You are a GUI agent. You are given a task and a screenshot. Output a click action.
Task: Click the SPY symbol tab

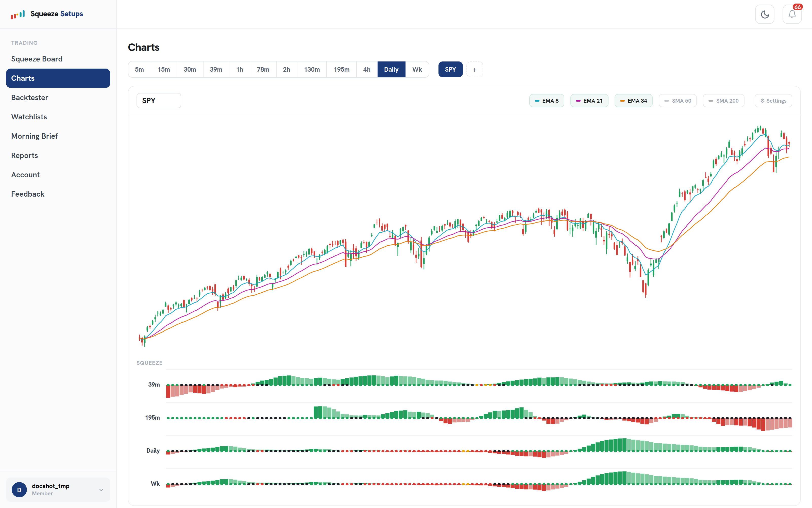tap(450, 69)
